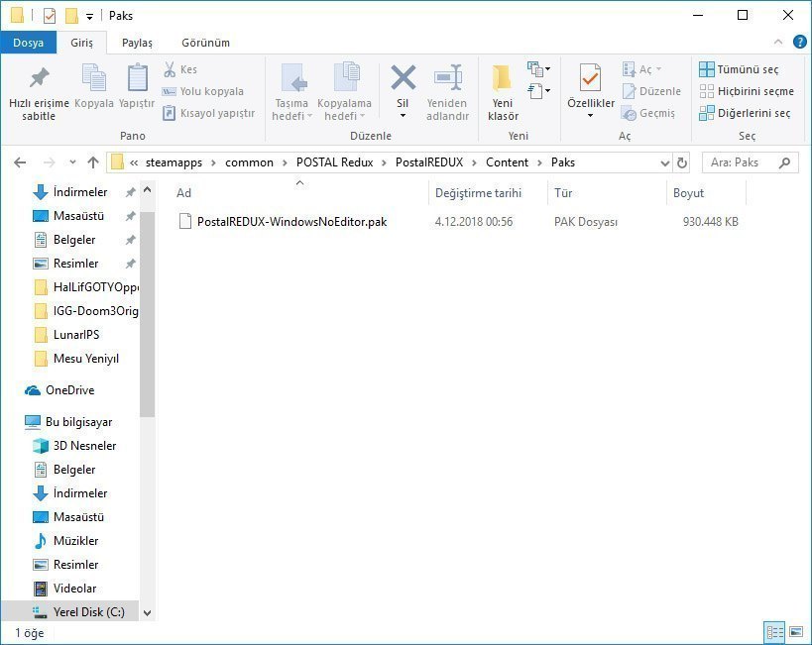Click Hiçbirini seçme to deselect all
The height and width of the screenshot is (645, 812).
pyautogui.click(x=747, y=91)
